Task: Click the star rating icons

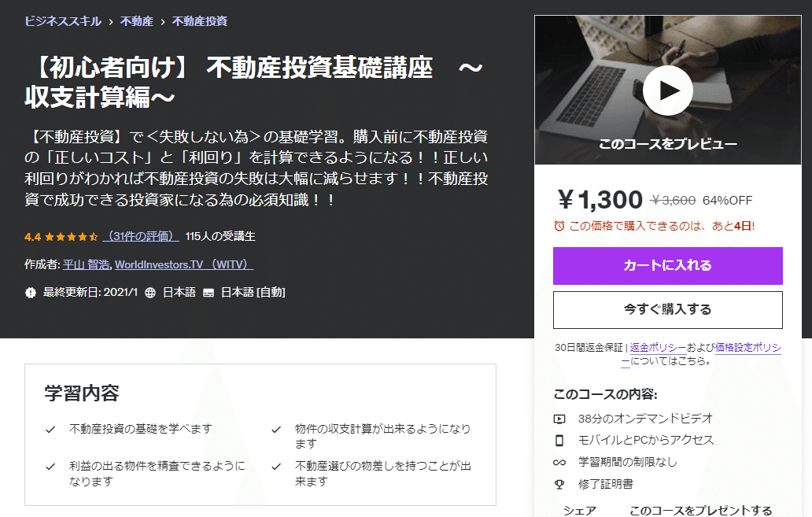Action: (71, 237)
